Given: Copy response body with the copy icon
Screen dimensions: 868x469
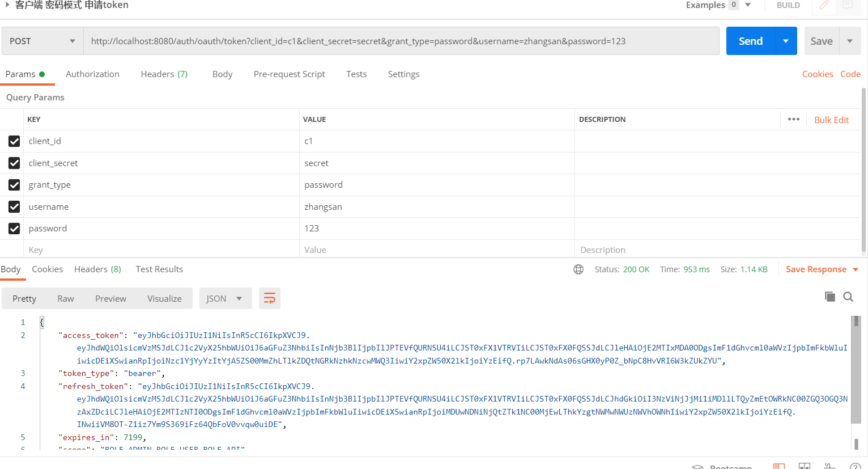Looking at the screenshot, I should pyautogui.click(x=830, y=296).
